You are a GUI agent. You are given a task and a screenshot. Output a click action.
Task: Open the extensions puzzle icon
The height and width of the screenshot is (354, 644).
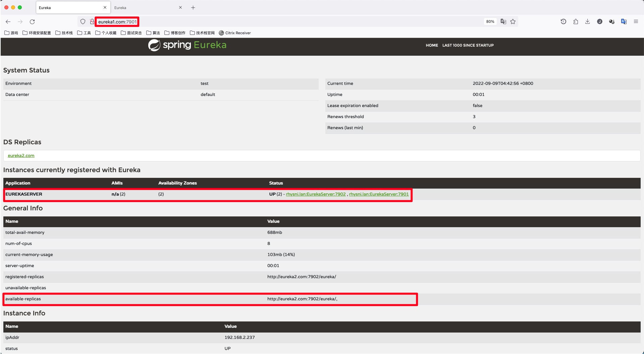576,22
